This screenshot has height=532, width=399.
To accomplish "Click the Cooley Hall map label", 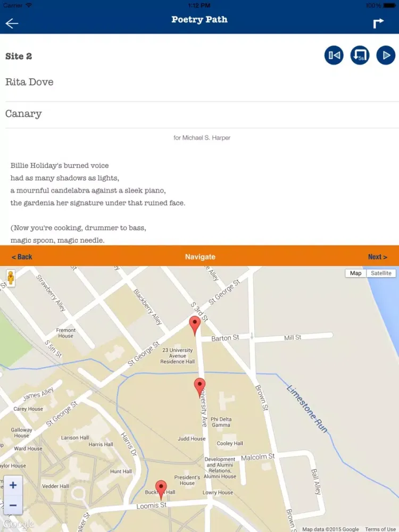I will pos(230,444).
